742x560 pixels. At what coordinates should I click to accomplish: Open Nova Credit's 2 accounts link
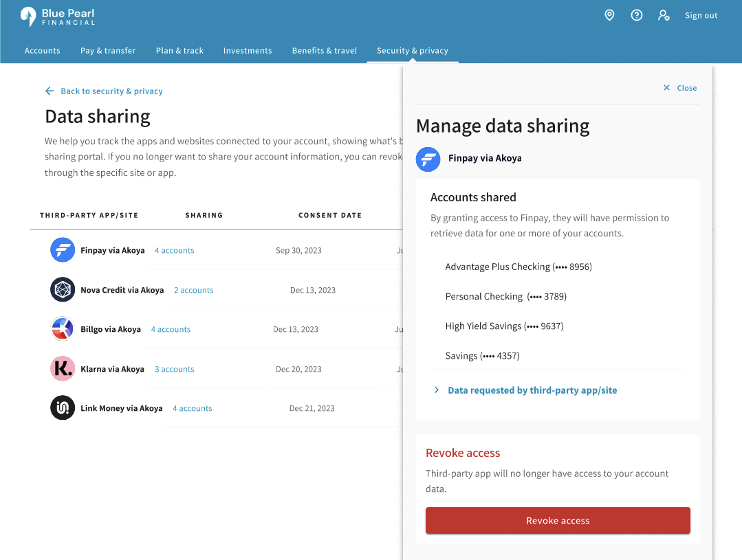[193, 290]
